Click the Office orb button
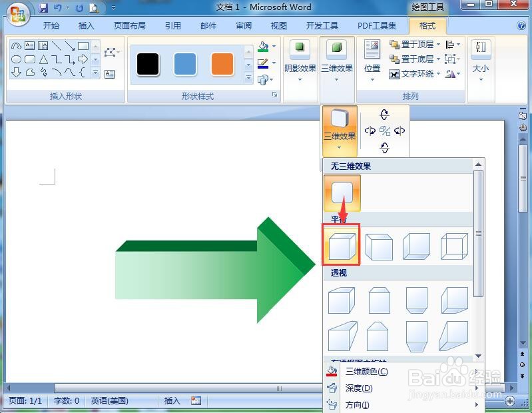This screenshot has width=532, height=413. click(17, 14)
